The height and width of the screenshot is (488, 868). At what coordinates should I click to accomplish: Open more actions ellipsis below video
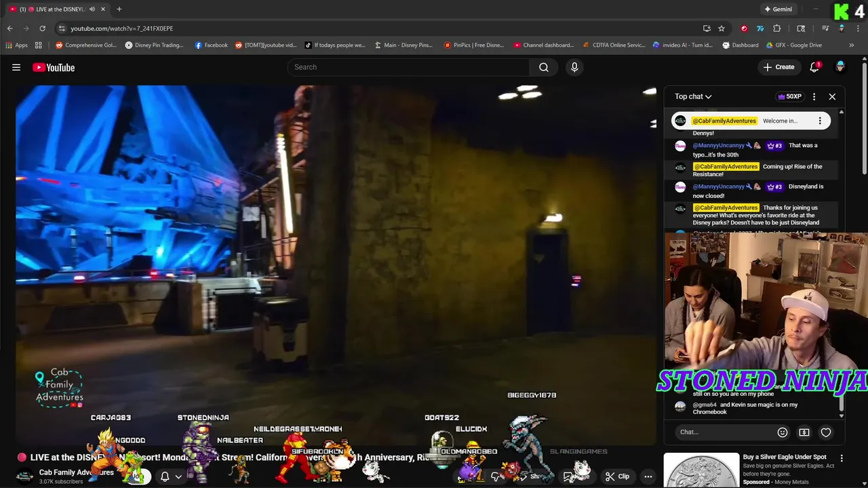click(x=648, y=476)
